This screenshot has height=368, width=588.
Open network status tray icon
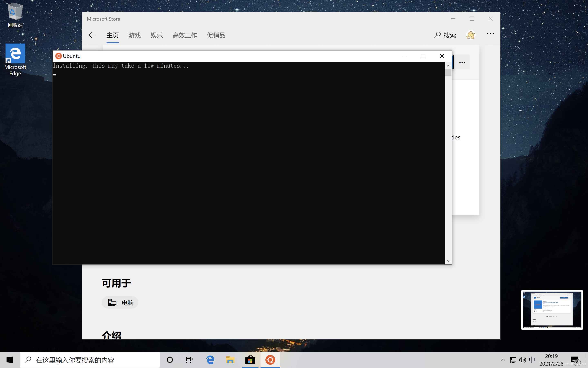pyautogui.click(x=513, y=360)
